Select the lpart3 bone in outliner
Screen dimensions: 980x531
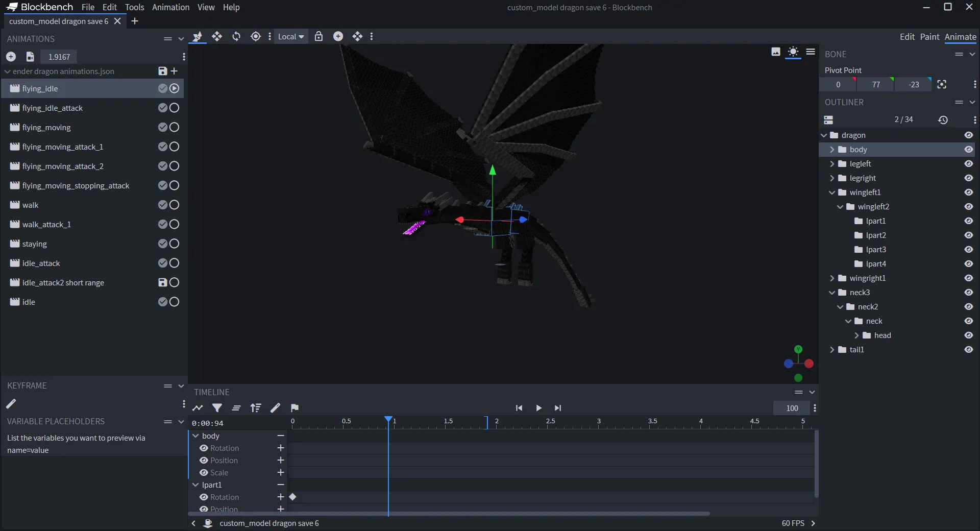(896, 250)
